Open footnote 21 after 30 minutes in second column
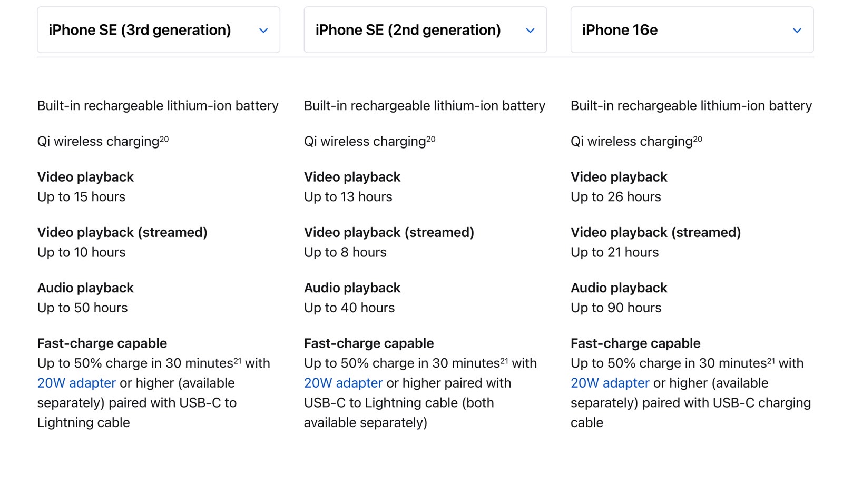The height and width of the screenshot is (504, 843). coord(504,361)
